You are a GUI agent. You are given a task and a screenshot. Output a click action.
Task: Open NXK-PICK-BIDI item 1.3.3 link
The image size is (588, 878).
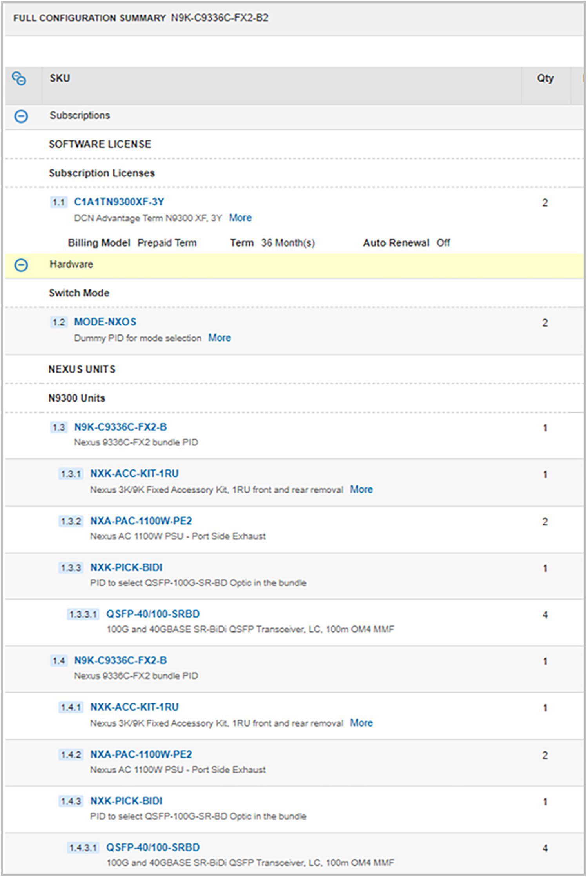126,567
